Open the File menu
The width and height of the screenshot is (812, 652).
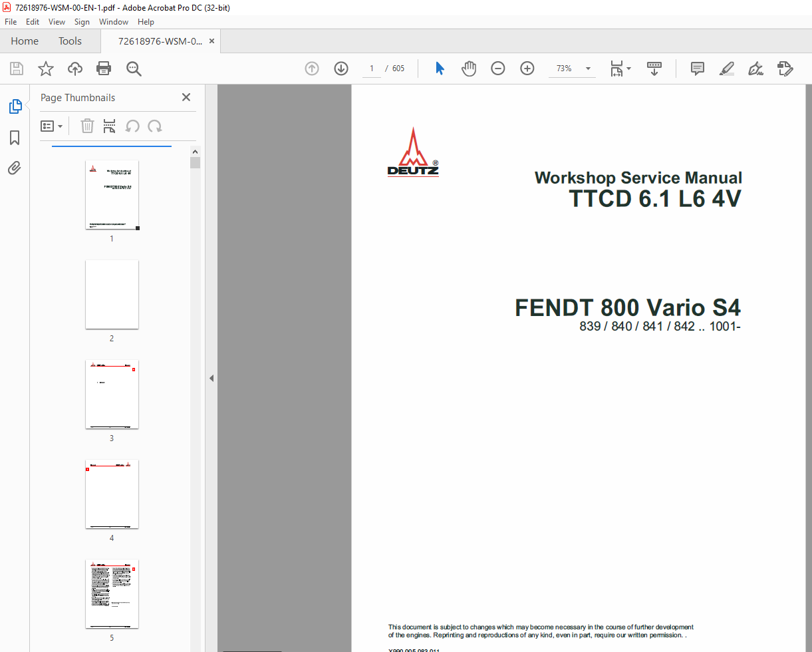pyautogui.click(x=11, y=22)
